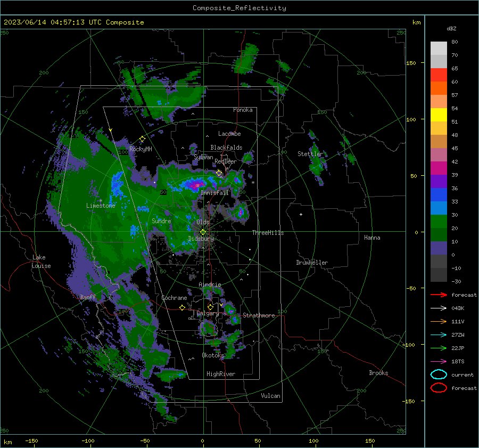
Task: Select the bright green 30-20 dBZ swatch
Action: [x=439, y=221]
